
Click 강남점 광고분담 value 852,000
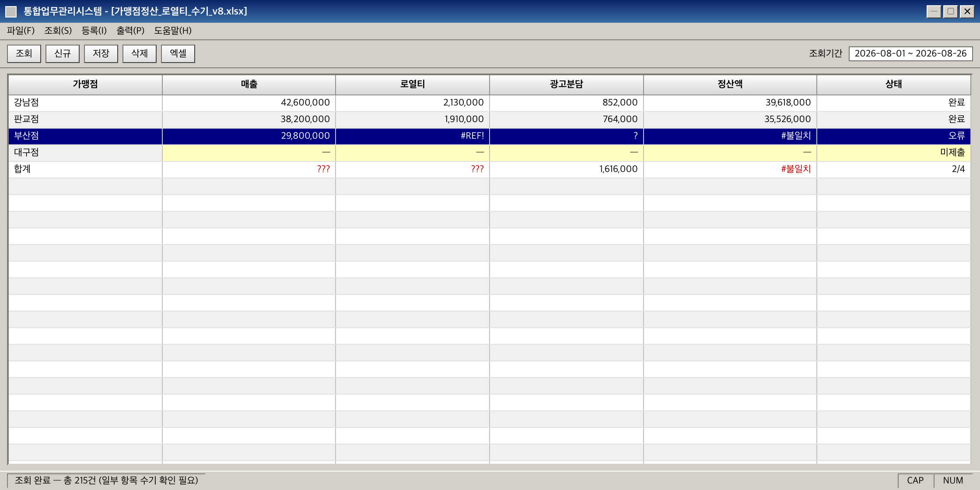click(x=567, y=103)
